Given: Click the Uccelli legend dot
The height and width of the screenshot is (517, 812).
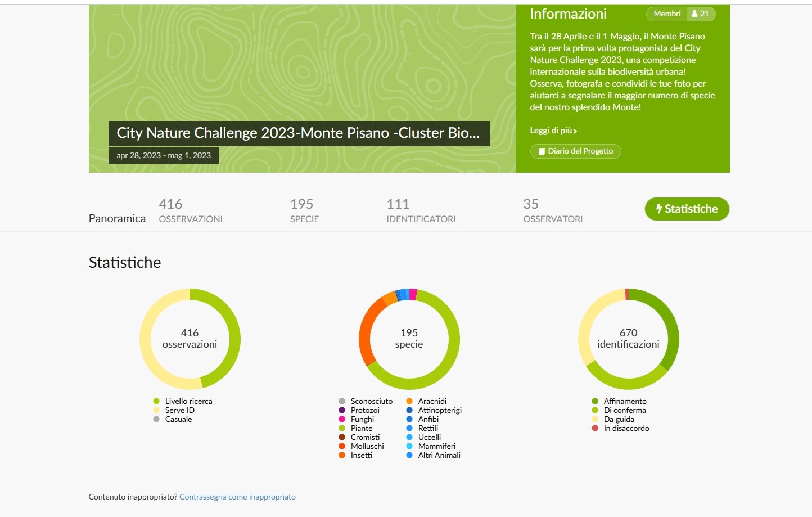Looking at the screenshot, I should pos(409,437).
